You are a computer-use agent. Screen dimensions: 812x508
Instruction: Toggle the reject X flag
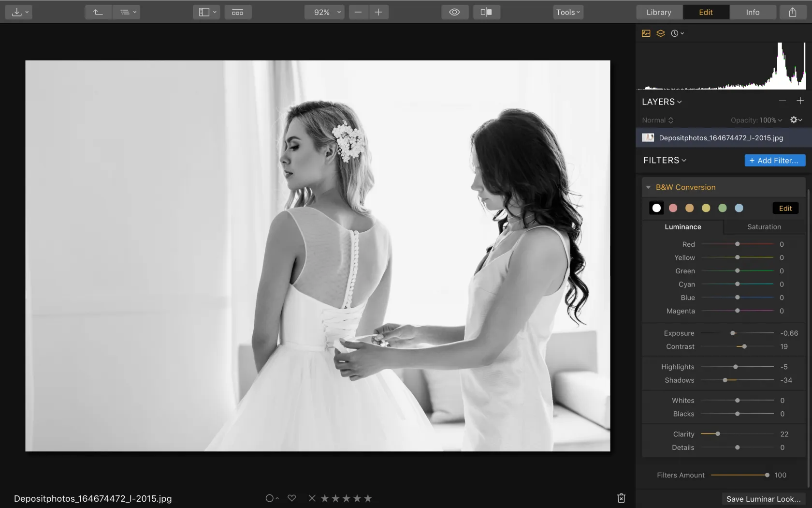click(312, 498)
